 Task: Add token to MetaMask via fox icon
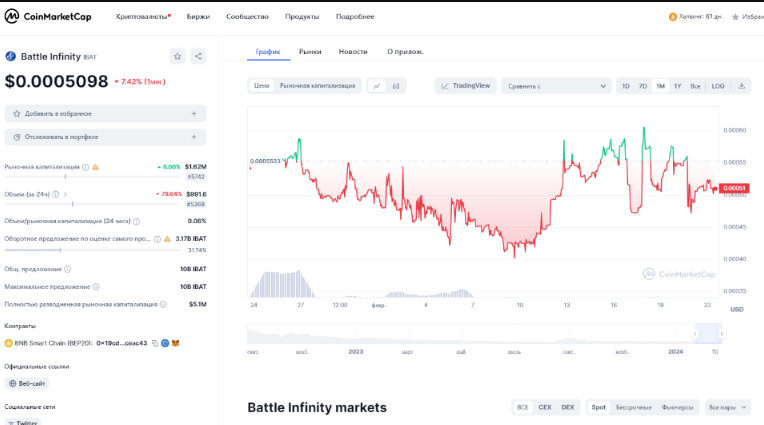(175, 343)
